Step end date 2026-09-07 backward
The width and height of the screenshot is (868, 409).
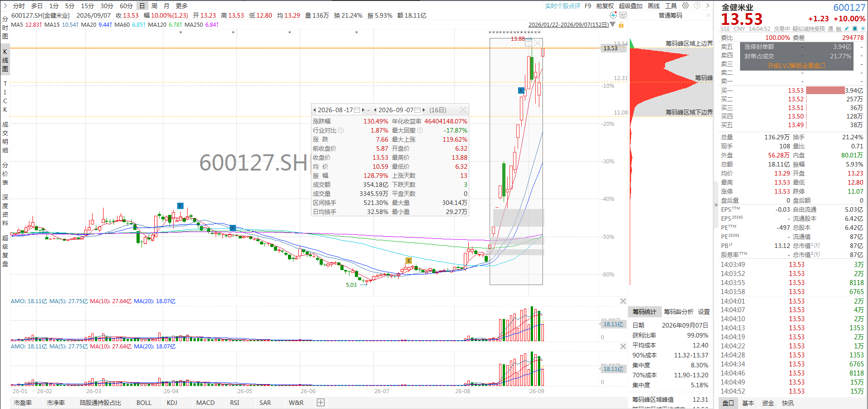(375, 110)
